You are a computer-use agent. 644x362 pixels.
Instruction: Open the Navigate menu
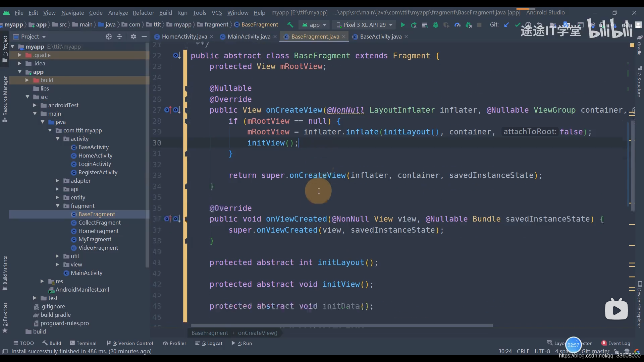pyautogui.click(x=72, y=13)
